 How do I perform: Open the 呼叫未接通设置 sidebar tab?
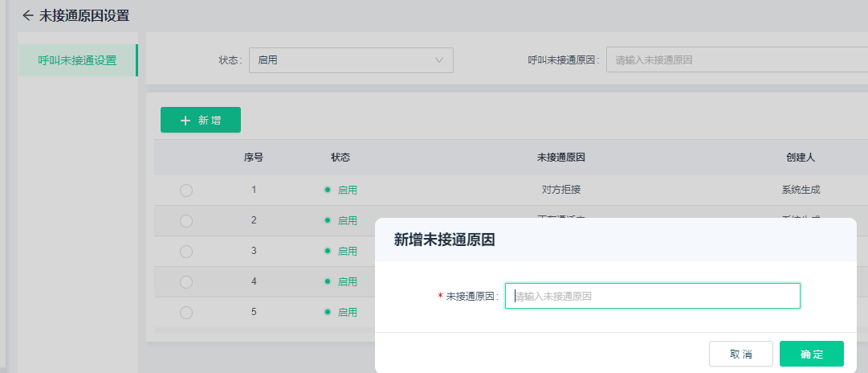tap(77, 60)
